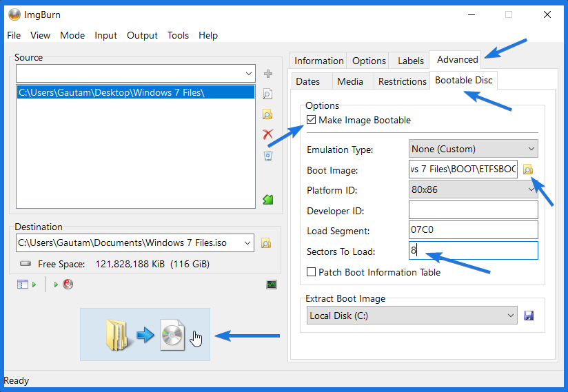Image resolution: width=568 pixels, height=392 pixels.
Task: Enable Patch Boot Information Table
Action: click(x=311, y=272)
